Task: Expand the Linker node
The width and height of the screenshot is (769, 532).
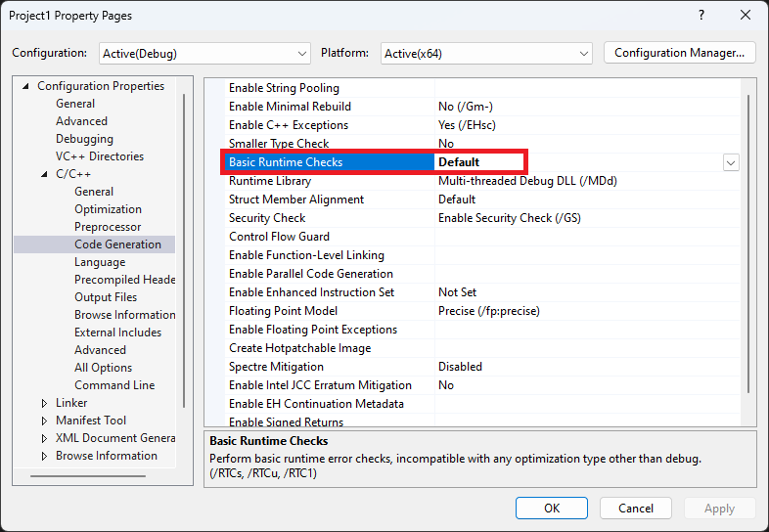Action: pyautogui.click(x=45, y=403)
